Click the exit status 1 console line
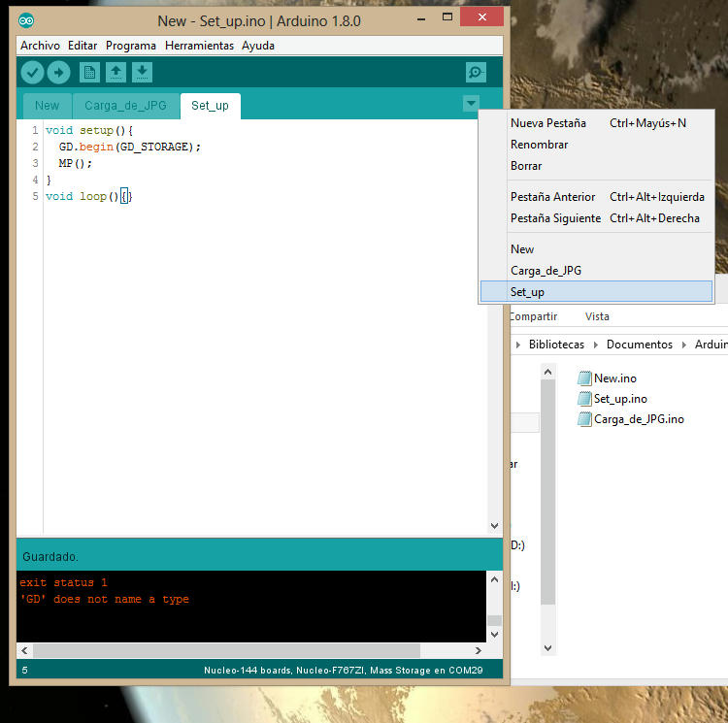The width and height of the screenshot is (728, 723). (x=63, y=582)
